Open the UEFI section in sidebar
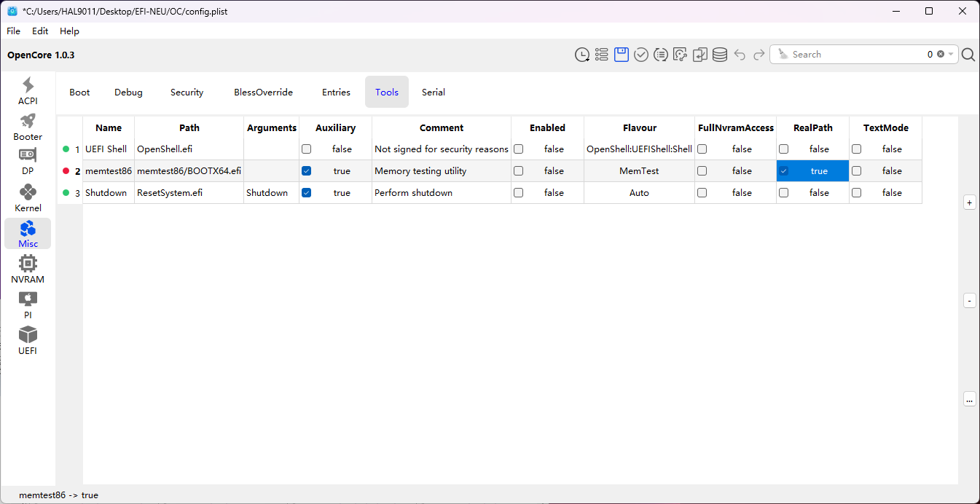 click(28, 342)
